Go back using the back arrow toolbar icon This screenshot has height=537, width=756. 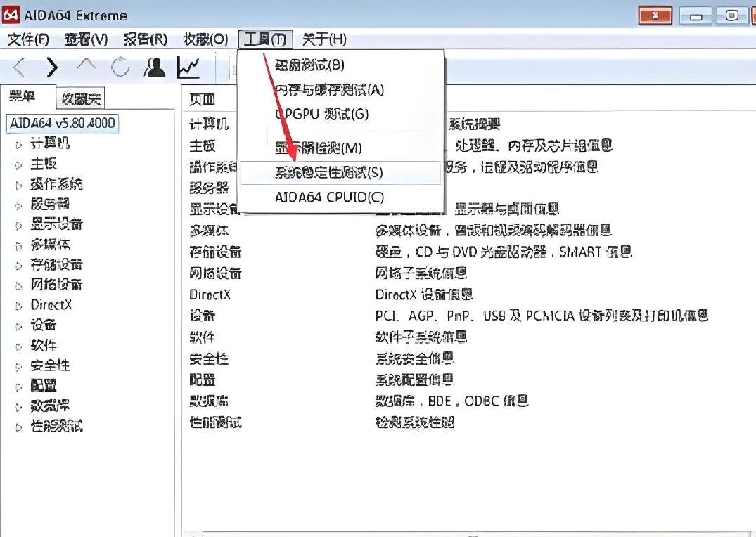pos(19,67)
